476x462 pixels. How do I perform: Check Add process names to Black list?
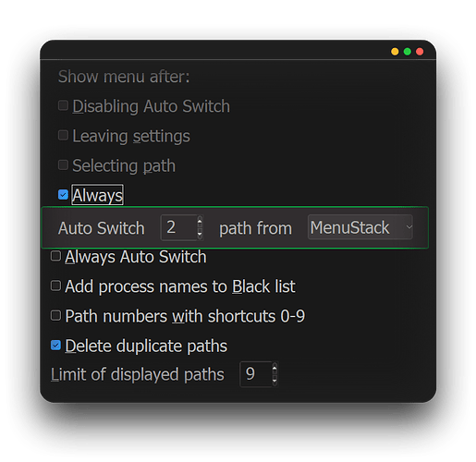(x=55, y=286)
